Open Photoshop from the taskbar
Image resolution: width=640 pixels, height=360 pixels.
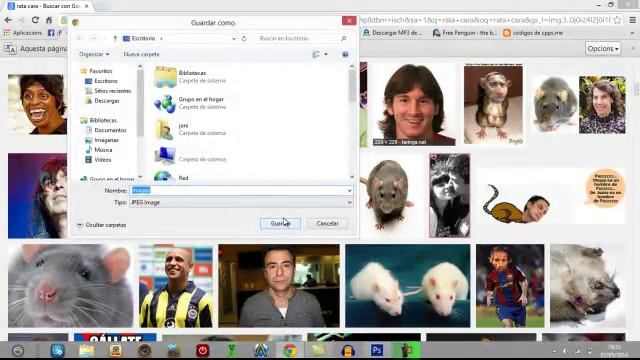point(377,350)
